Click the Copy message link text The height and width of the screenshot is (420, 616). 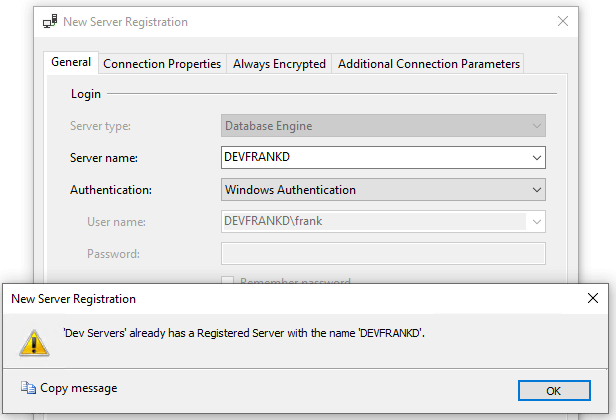[x=78, y=388]
